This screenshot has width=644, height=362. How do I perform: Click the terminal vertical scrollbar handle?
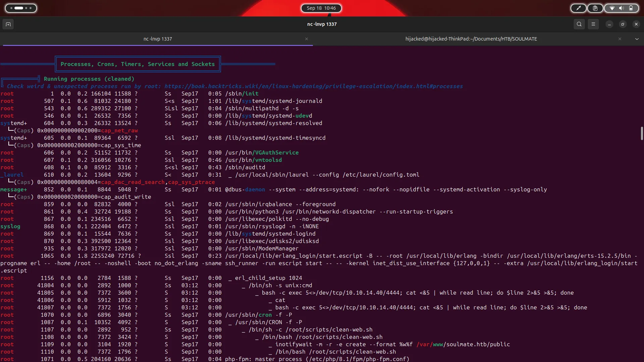pos(642,133)
